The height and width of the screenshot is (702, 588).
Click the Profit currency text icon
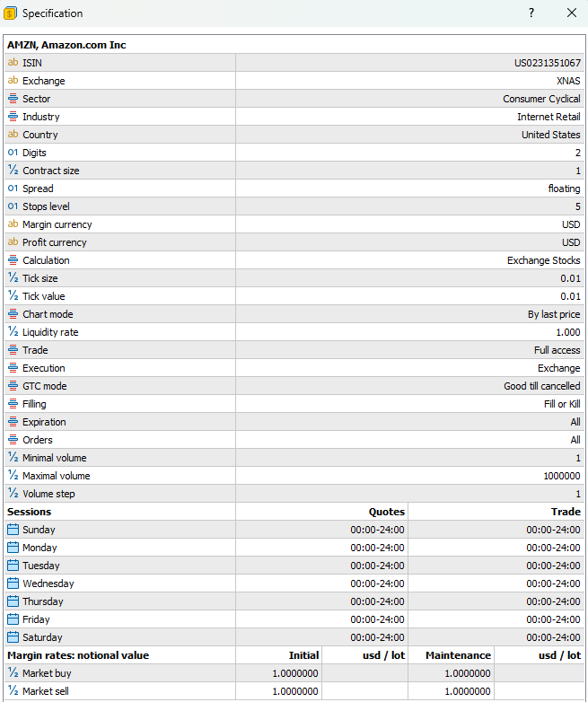pos(13,242)
